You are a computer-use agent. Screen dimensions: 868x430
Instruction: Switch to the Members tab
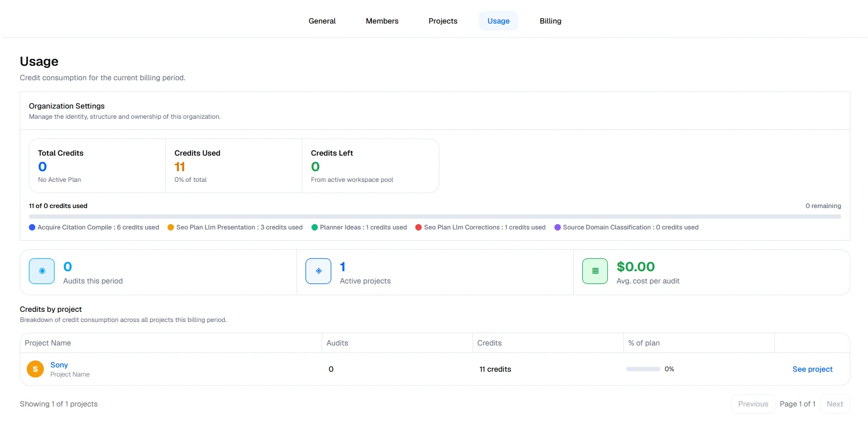tap(382, 21)
